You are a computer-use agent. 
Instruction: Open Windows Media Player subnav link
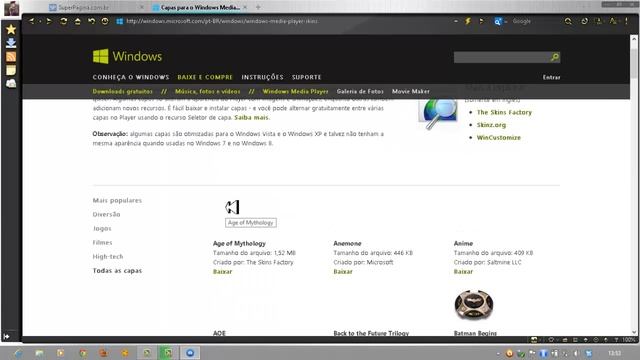click(x=295, y=91)
